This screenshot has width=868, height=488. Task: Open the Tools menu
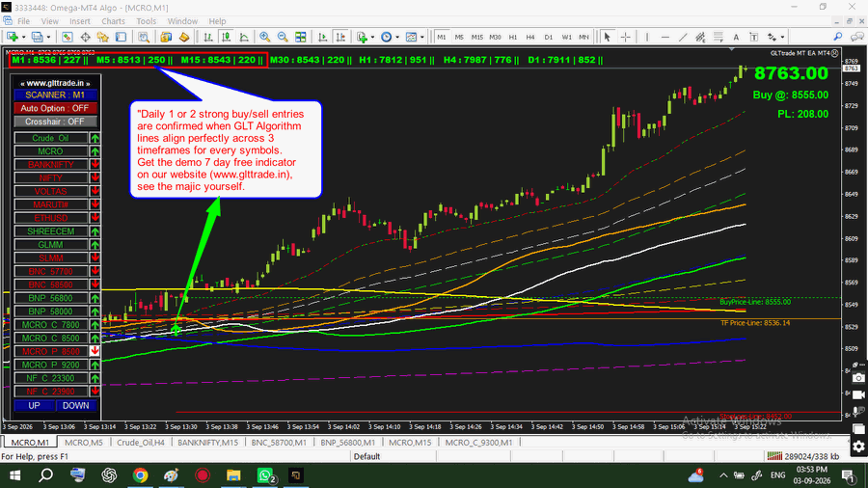pyautogui.click(x=147, y=21)
